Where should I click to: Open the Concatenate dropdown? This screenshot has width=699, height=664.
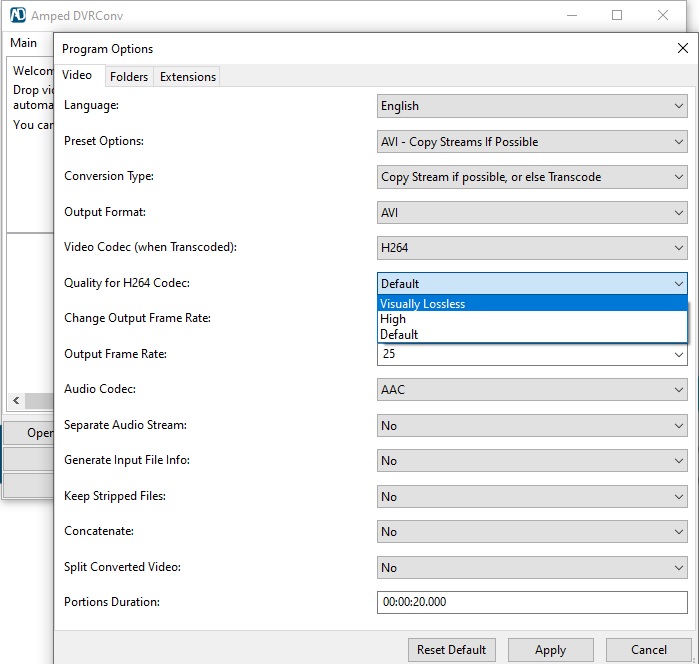[532, 532]
